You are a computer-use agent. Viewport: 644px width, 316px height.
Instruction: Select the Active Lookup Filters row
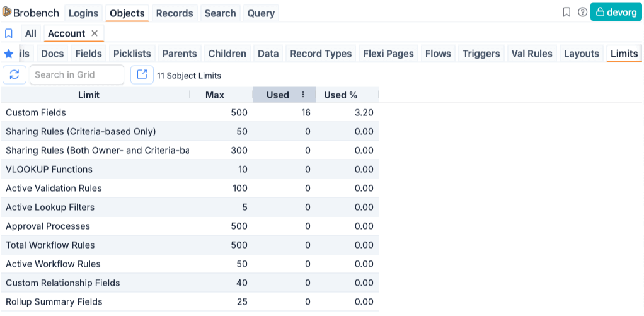pyautogui.click(x=189, y=207)
